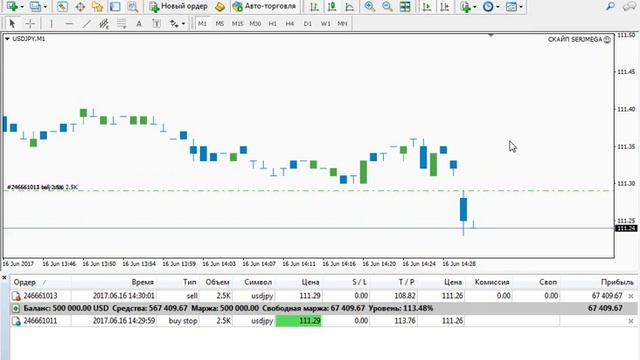Select the Fibonacci retracement tool
The width and height of the screenshot is (640, 360).
coord(122,24)
